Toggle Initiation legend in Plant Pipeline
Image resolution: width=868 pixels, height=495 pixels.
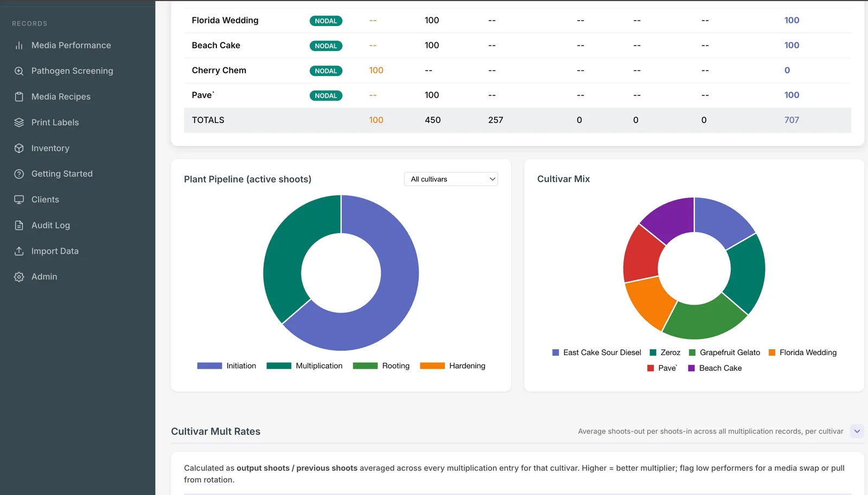227,366
